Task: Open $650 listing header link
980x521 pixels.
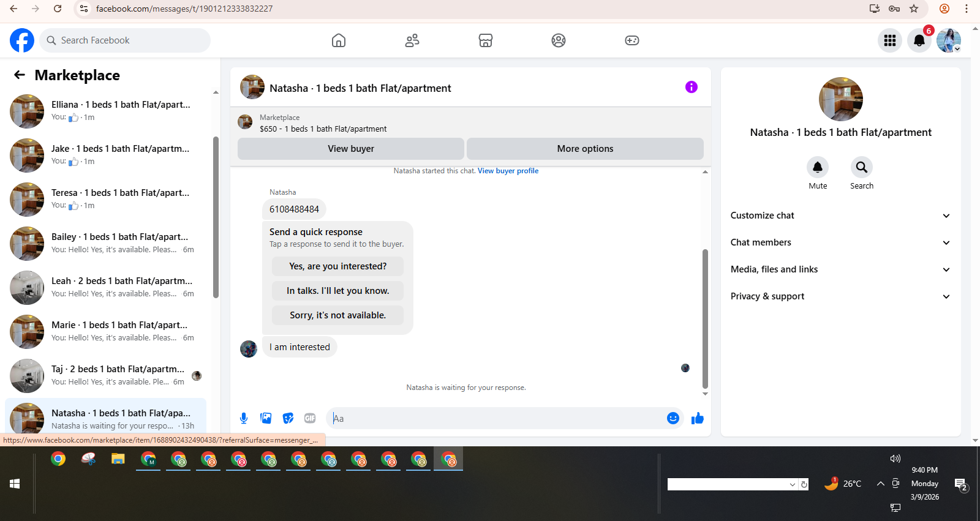Action: pyautogui.click(x=470, y=123)
